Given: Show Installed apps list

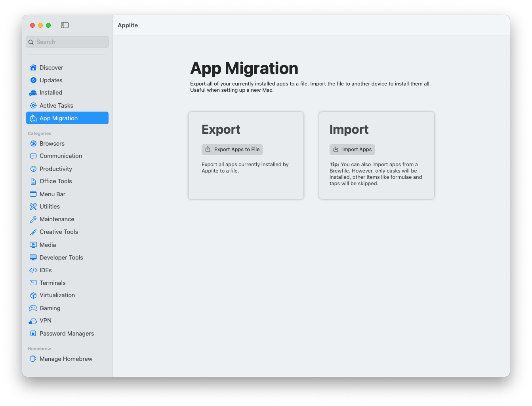Looking at the screenshot, I should (67, 93).
